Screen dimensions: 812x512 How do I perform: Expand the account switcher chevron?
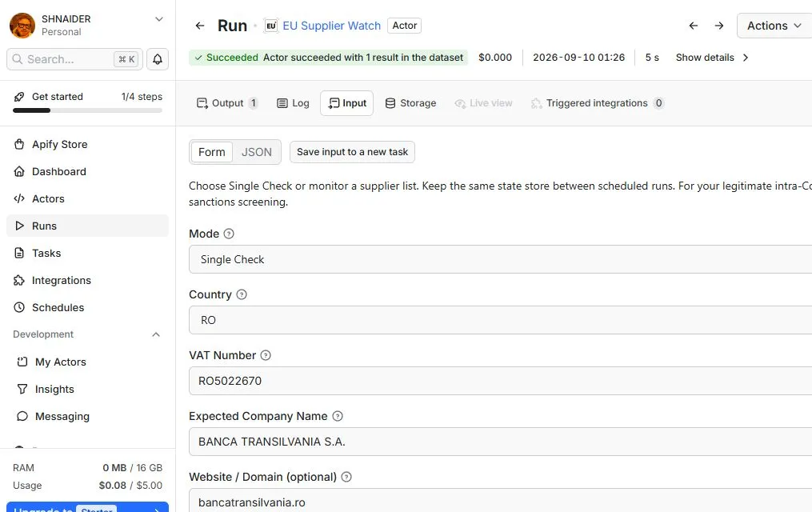159,19
